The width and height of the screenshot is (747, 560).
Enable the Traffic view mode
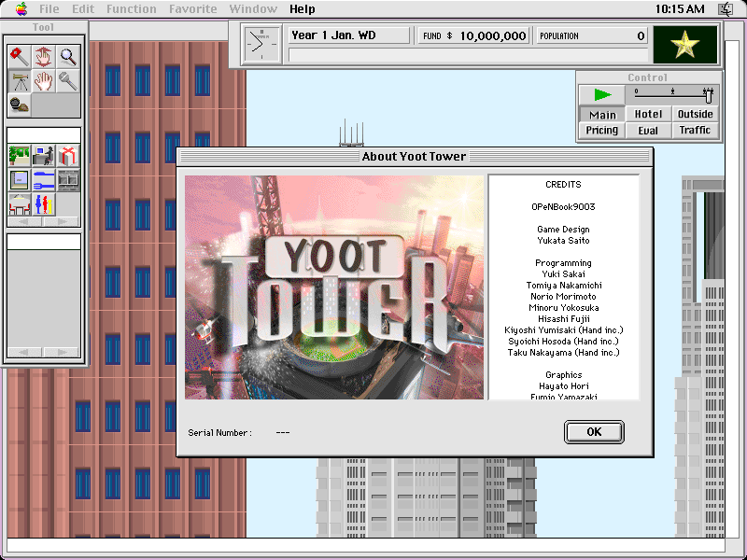[x=695, y=131]
